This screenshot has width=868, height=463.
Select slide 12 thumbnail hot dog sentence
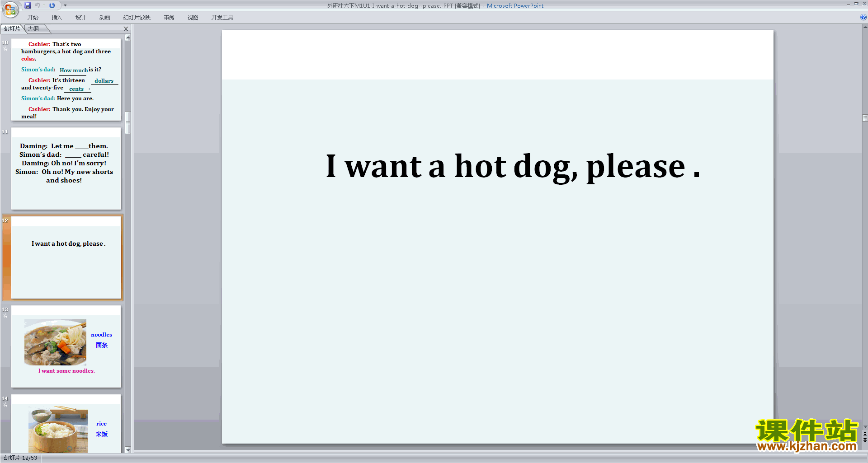[66, 257]
